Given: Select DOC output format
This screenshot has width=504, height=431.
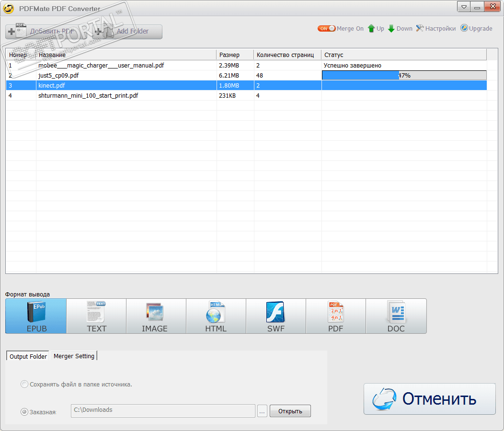Looking at the screenshot, I should [x=396, y=316].
